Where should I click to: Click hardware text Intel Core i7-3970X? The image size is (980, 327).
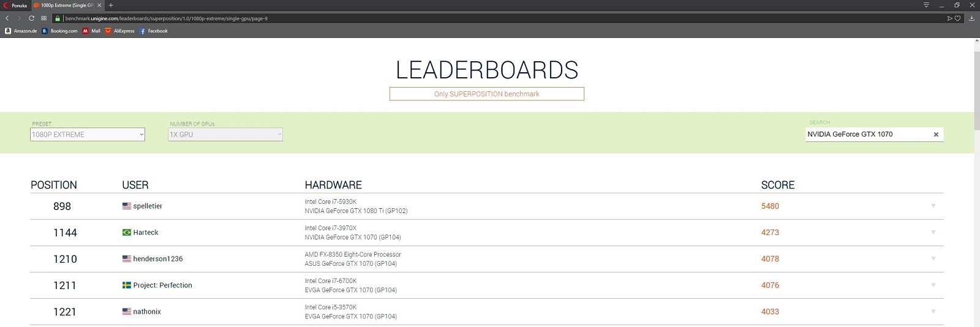[331, 228]
